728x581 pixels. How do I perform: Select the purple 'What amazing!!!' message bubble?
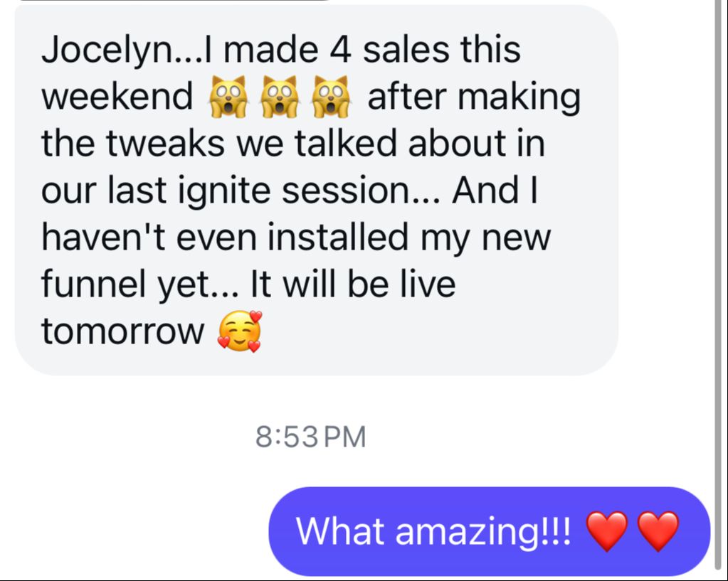coord(490,531)
